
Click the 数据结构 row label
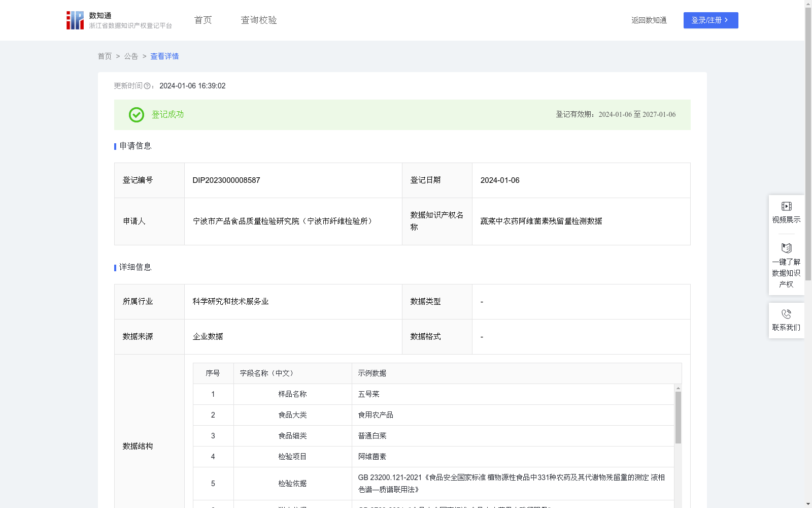(138, 447)
